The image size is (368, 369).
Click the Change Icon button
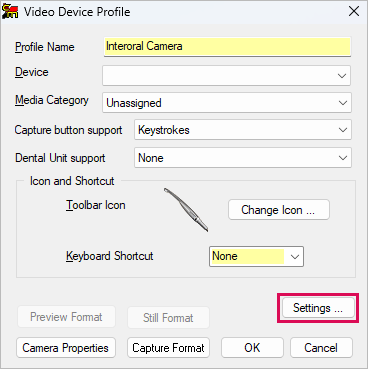pos(279,210)
